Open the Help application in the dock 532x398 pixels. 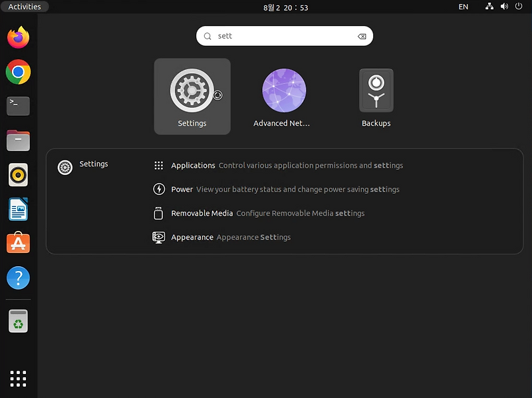tap(17, 278)
